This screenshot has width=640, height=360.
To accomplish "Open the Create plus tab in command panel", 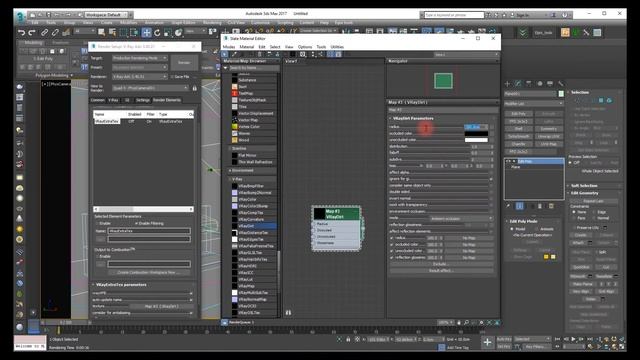I will pos(507,84).
